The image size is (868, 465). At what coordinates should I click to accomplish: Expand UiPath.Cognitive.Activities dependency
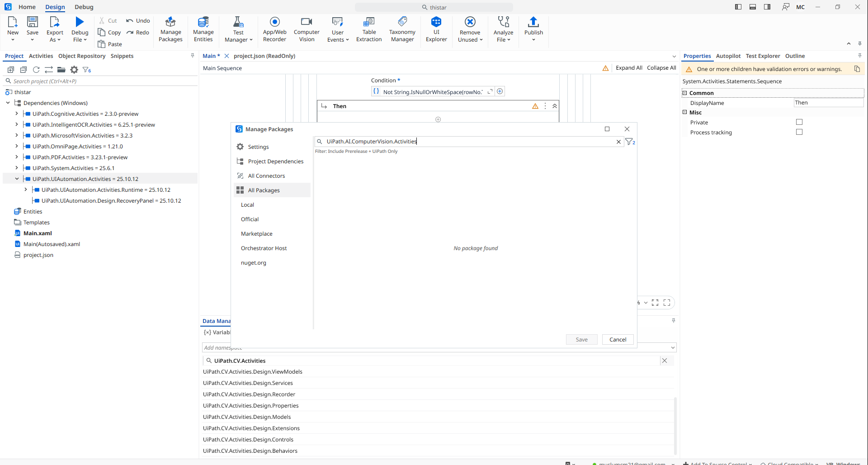[x=17, y=114]
